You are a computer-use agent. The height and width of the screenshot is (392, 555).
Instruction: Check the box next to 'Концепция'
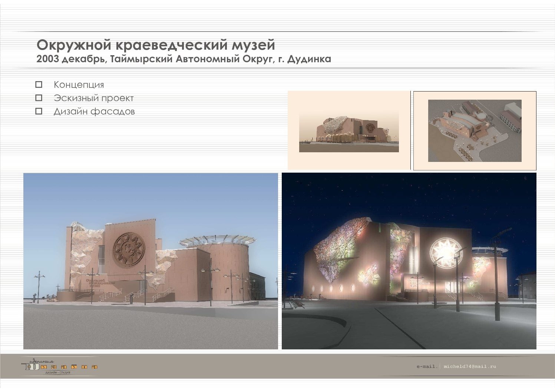point(39,84)
